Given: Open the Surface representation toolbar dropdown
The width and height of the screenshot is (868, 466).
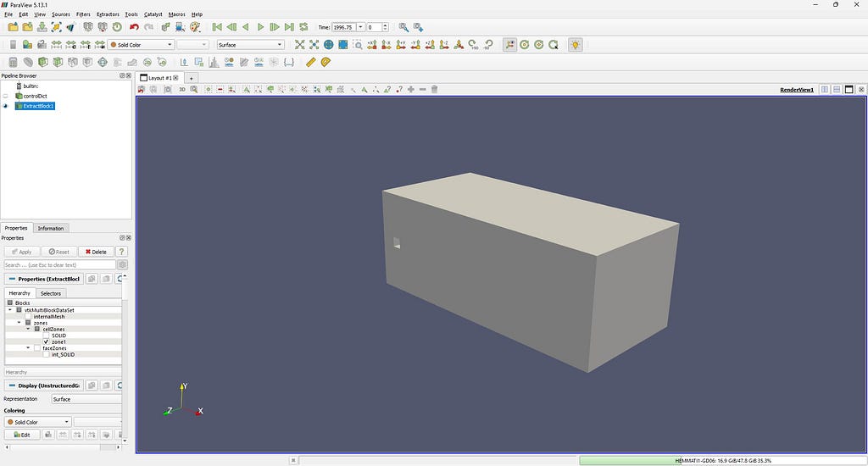Looking at the screenshot, I should click(x=250, y=45).
